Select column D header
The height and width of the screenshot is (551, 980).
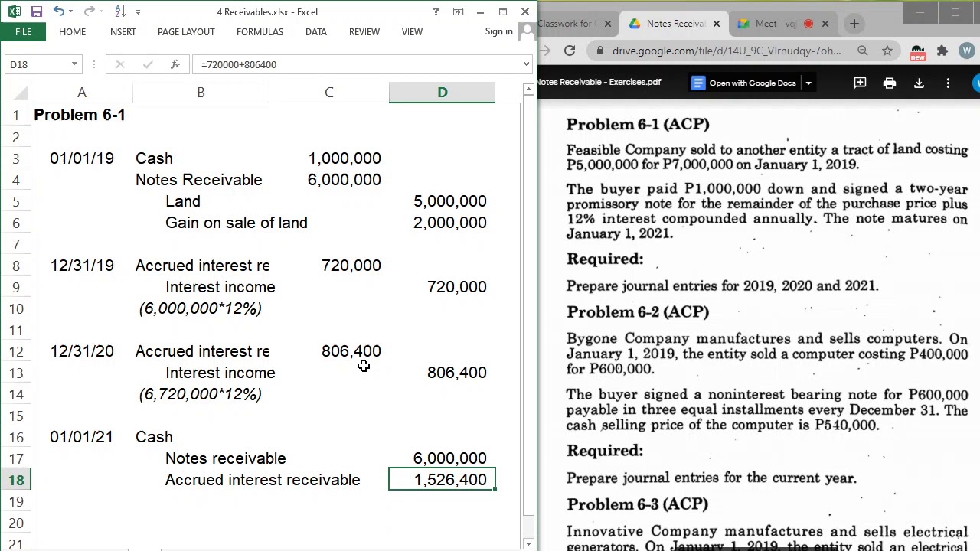(x=443, y=93)
